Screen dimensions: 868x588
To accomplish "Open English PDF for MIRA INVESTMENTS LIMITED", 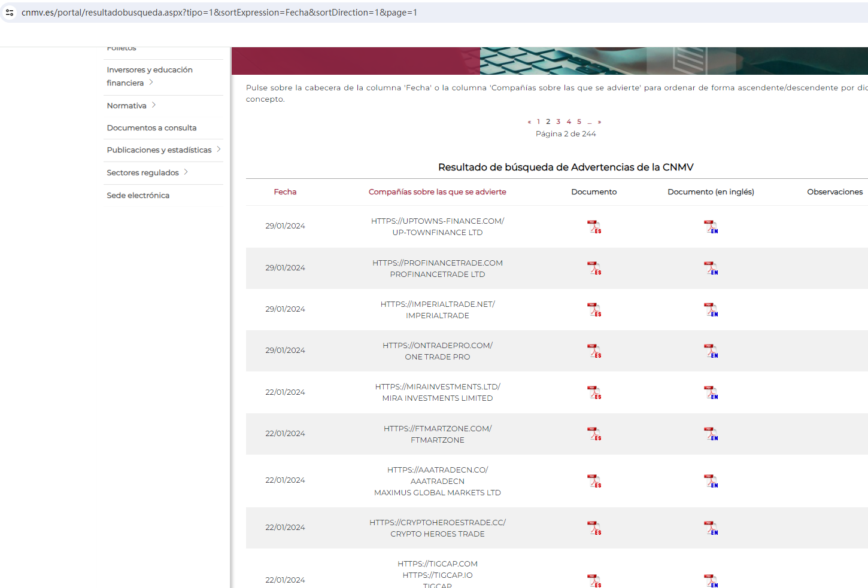I will pos(711,392).
